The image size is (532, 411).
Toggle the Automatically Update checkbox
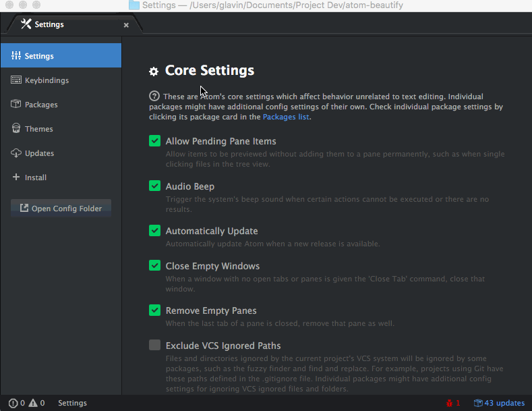coord(154,231)
